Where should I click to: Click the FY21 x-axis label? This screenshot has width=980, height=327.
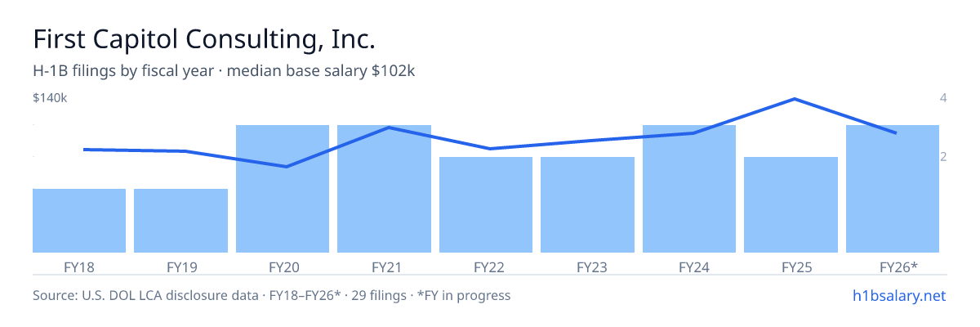[x=384, y=267]
